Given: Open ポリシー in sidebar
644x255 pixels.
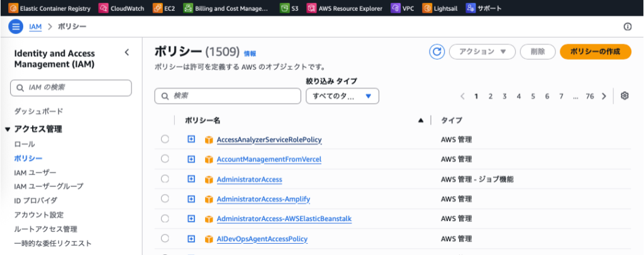Looking at the screenshot, I should pos(28,158).
